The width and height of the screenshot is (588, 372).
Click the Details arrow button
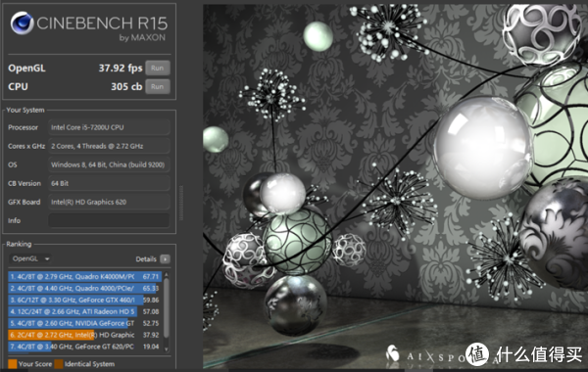click(x=165, y=259)
